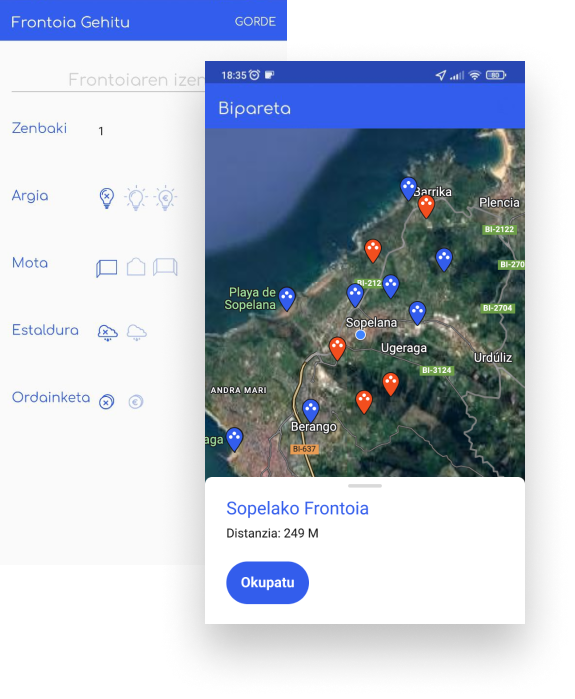Tap the blue marker near Playa de Sopelana
Viewport: 575px width, 699px height.
[287, 298]
